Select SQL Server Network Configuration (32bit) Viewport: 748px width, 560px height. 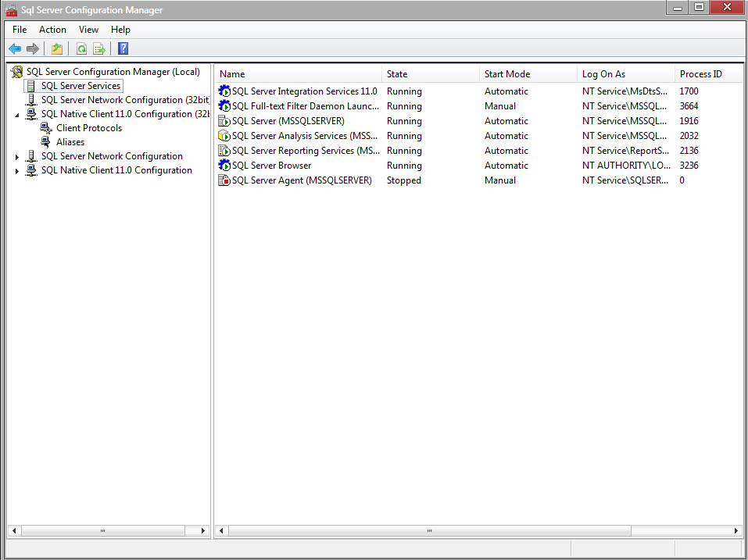[x=125, y=100]
